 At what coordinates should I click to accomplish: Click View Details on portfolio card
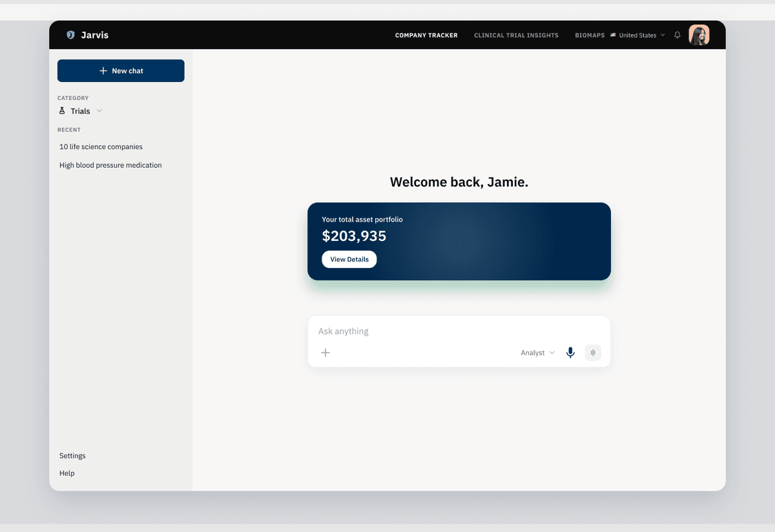coord(349,260)
